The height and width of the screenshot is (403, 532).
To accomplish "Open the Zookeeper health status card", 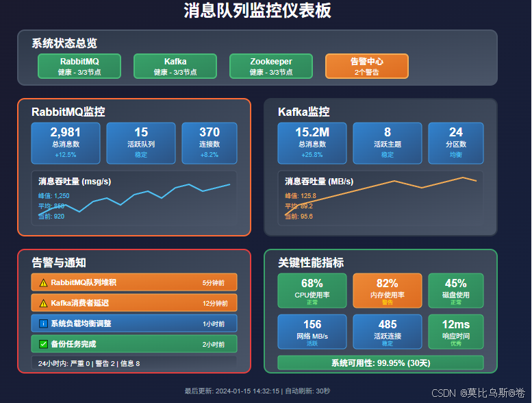I will [271, 66].
